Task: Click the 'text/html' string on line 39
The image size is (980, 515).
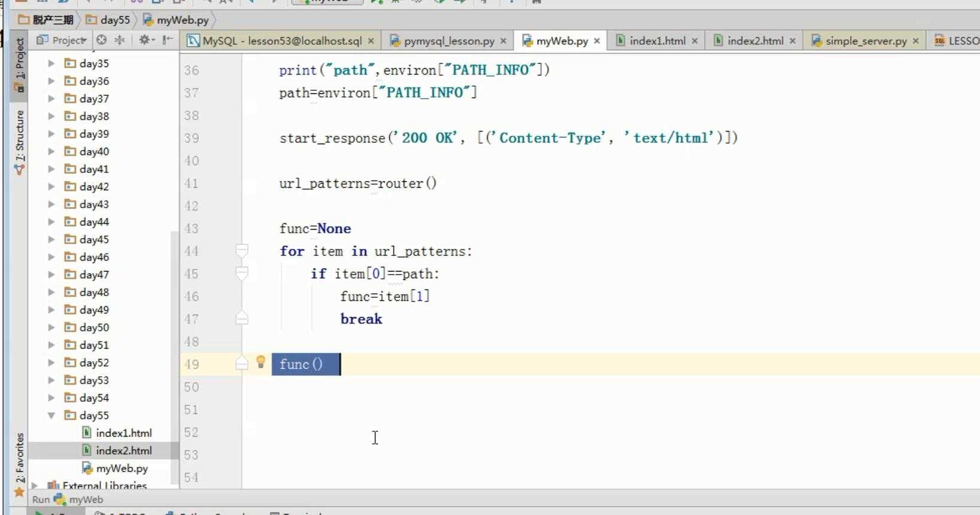Action: pos(669,138)
